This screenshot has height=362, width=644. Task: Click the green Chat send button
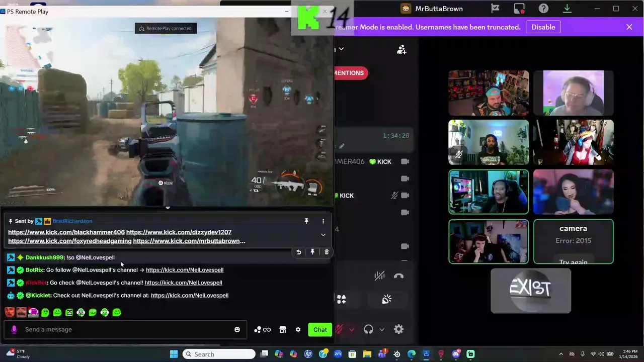(x=320, y=330)
